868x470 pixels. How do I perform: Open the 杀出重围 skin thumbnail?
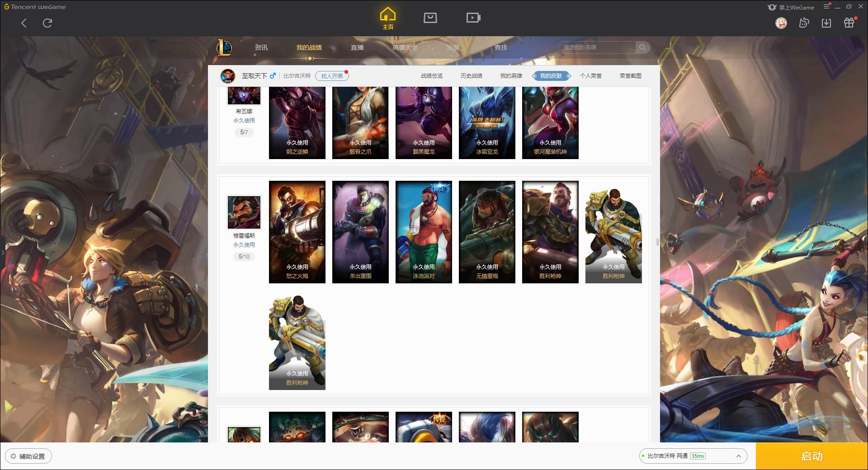(360, 232)
